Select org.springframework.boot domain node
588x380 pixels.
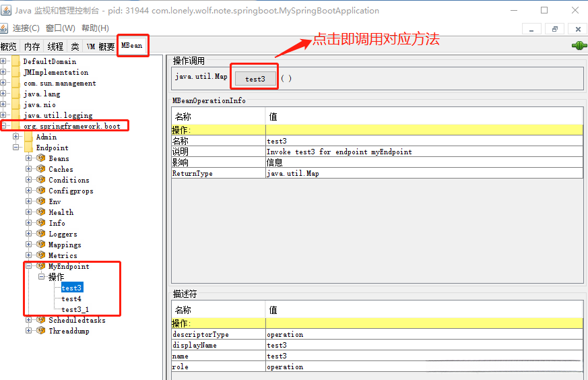(72, 126)
